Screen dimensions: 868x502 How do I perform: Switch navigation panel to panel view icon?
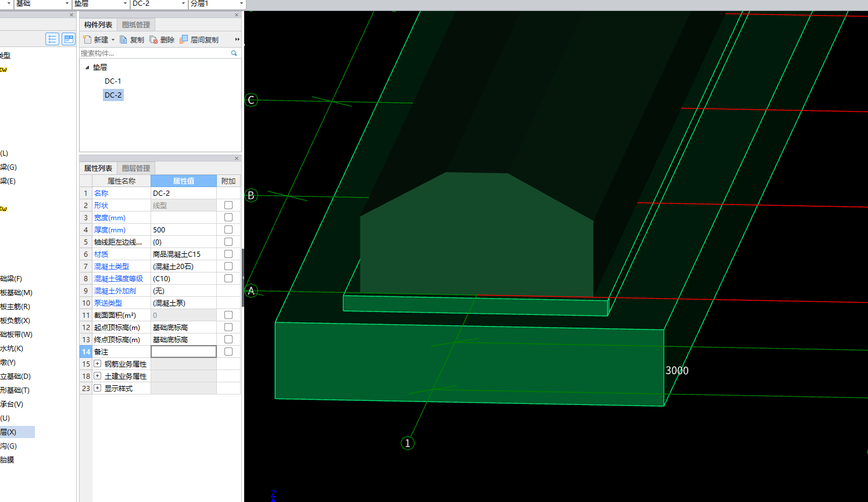point(69,39)
